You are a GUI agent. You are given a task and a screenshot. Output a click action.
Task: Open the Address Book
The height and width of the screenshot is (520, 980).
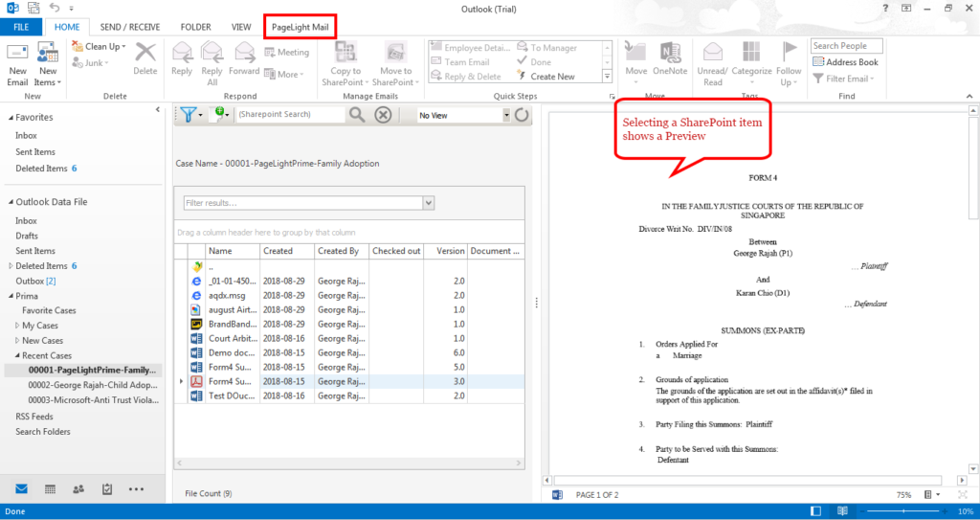point(846,62)
